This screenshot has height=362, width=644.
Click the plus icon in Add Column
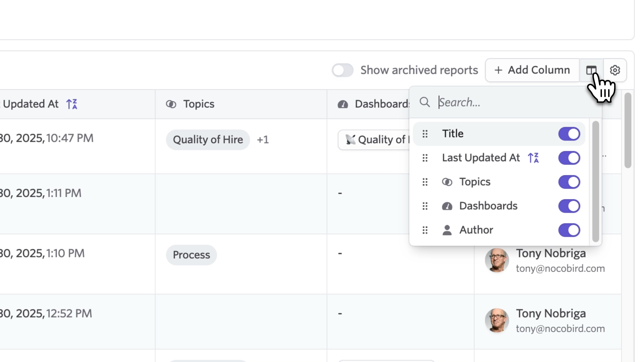coord(498,70)
